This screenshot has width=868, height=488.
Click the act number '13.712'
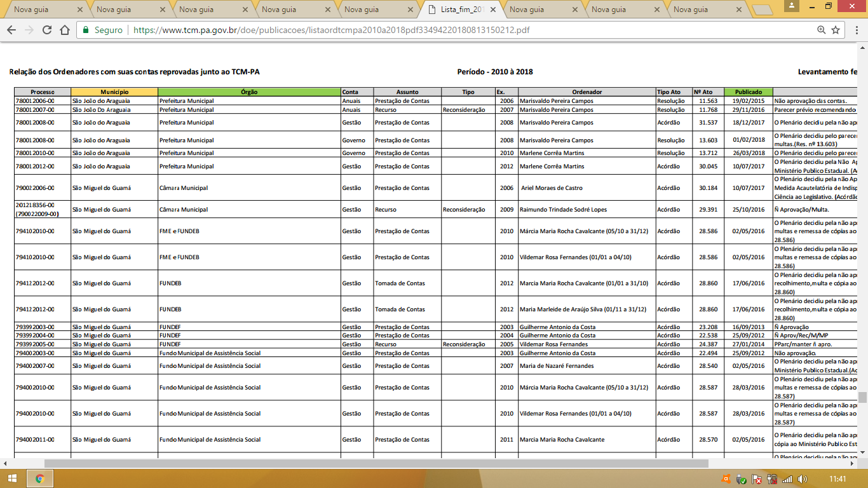(x=708, y=153)
